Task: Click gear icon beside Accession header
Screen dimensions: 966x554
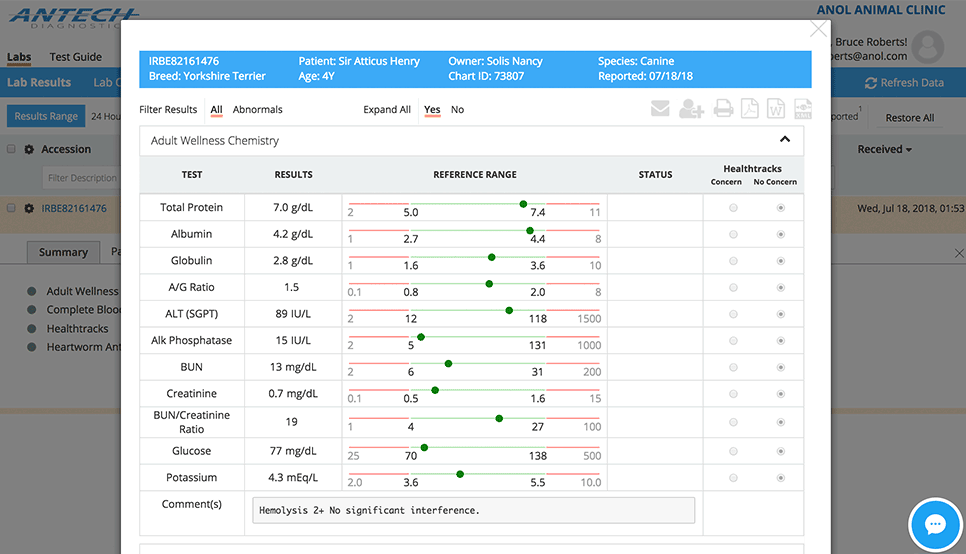Action: [x=29, y=149]
